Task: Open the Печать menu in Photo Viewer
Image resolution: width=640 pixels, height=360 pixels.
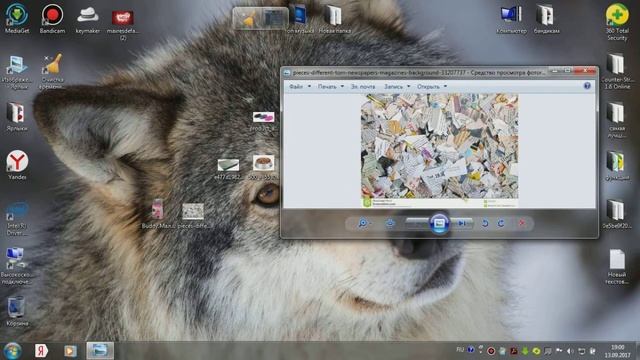Action: 327,87
